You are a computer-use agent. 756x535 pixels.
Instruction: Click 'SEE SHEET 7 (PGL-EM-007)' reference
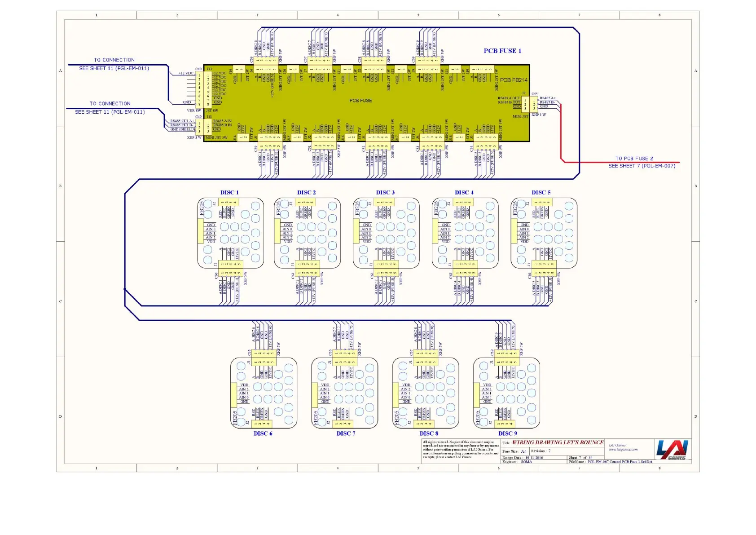pyautogui.click(x=642, y=166)
